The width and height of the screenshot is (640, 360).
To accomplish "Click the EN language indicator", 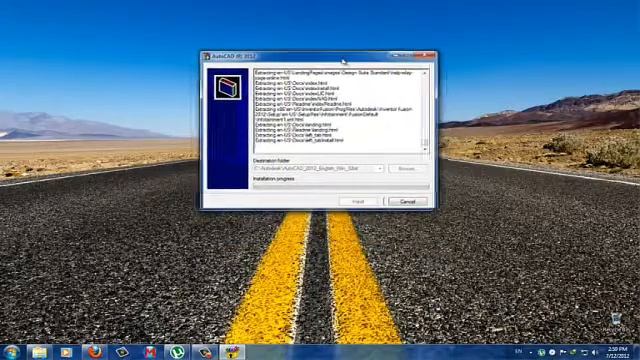I will (518, 351).
